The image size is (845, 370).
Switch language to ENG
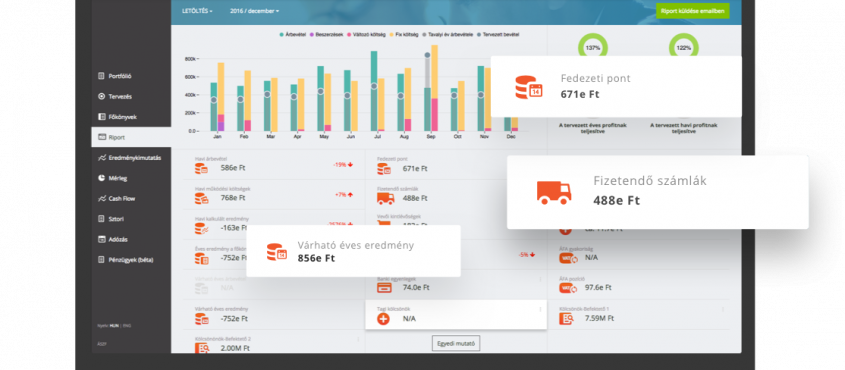127,326
